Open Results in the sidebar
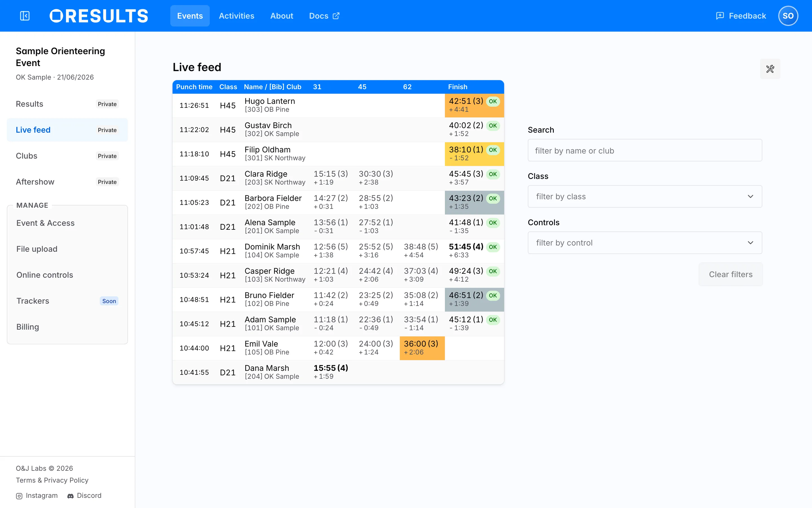The image size is (812, 508). [x=67, y=104]
